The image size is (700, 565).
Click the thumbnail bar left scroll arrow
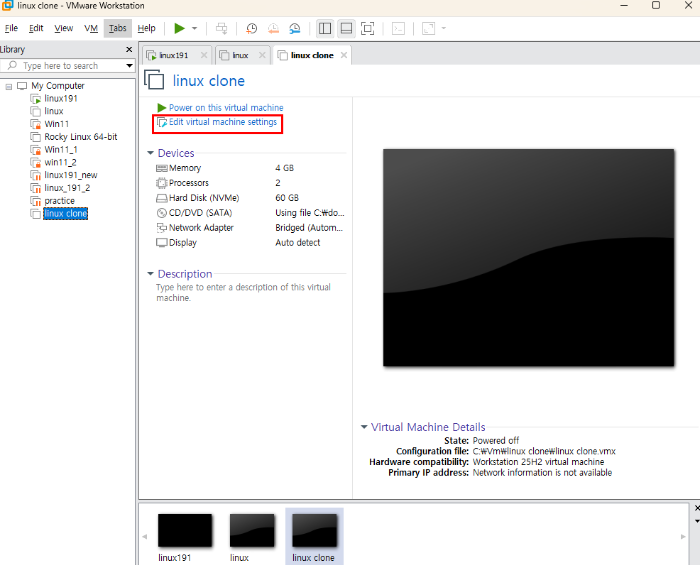[x=145, y=537]
